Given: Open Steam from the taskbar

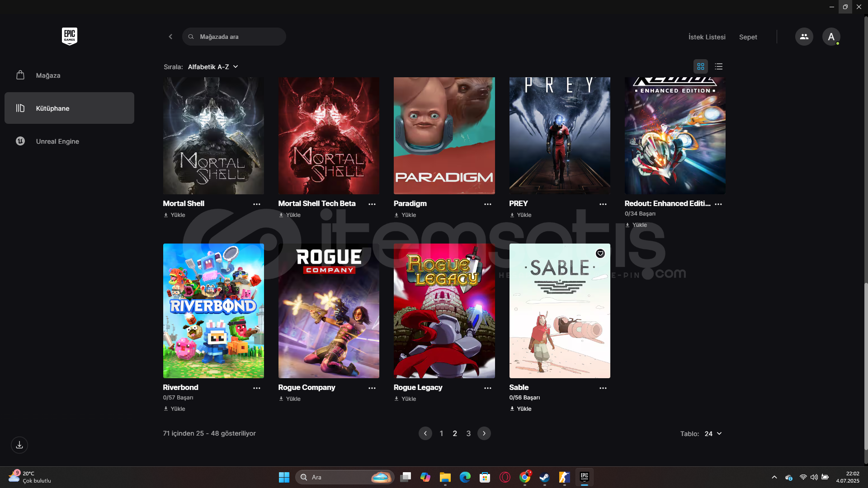Looking at the screenshot, I should (x=544, y=477).
